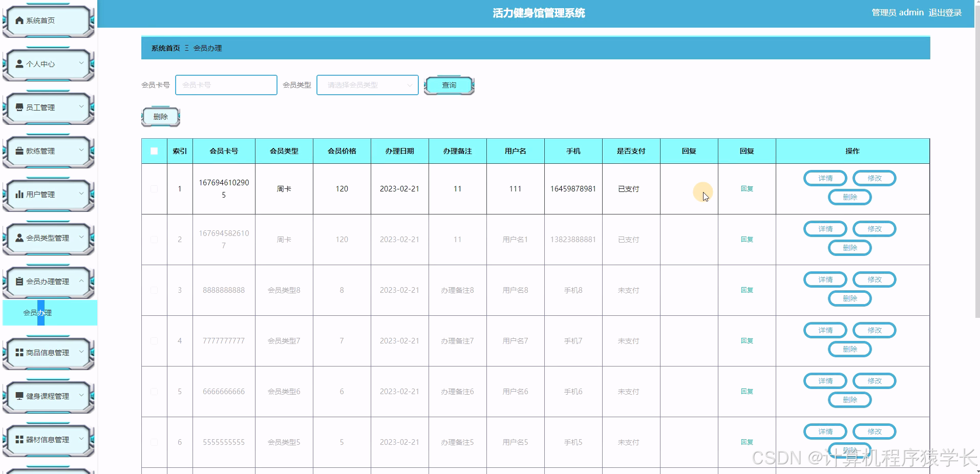The image size is (980, 474).
Task: Click 修改 for member card 1676946102905
Action: [875, 178]
